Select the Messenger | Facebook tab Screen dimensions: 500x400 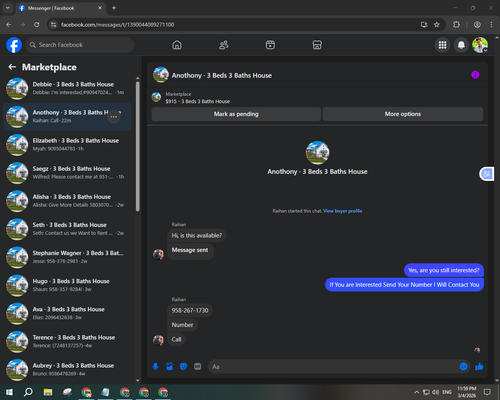coord(61,8)
